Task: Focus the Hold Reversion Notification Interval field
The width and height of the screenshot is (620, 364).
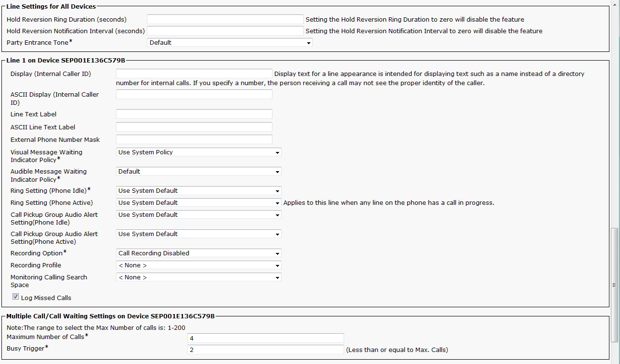Action: 225,31
